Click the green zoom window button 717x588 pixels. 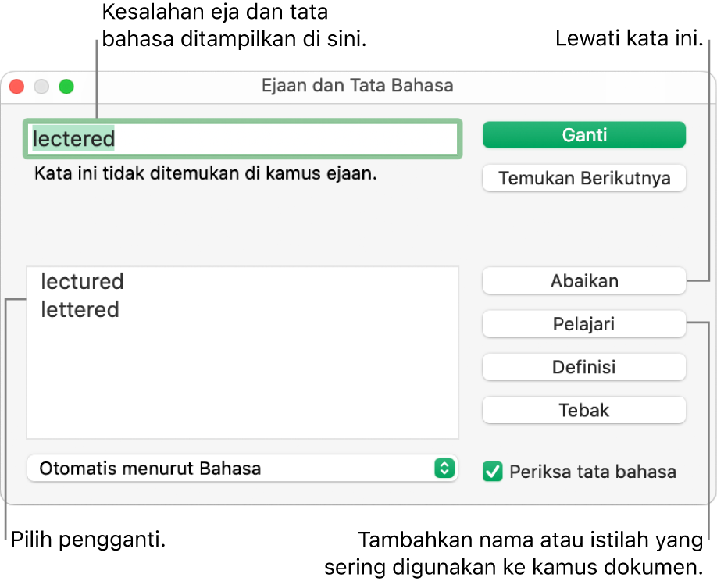pos(66,87)
